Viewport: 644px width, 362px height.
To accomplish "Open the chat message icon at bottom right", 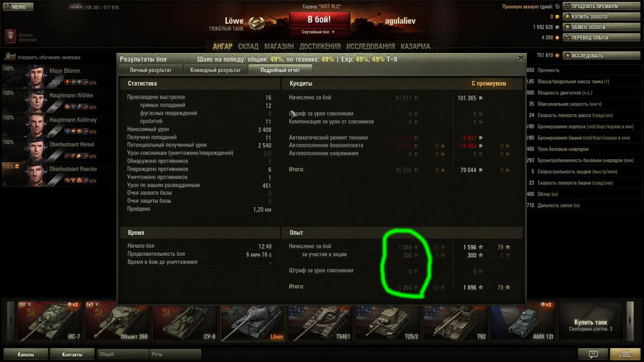I will click(593, 354).
